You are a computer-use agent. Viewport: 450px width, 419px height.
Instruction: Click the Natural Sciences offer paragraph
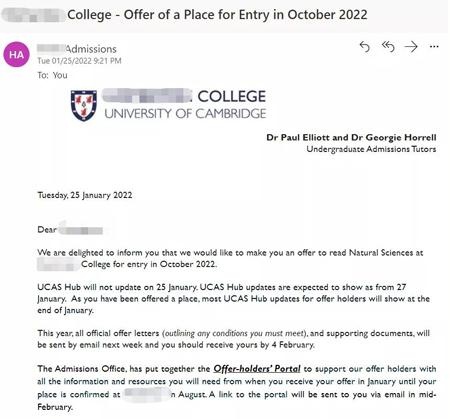pyautogui.click(x=230, y=258)
